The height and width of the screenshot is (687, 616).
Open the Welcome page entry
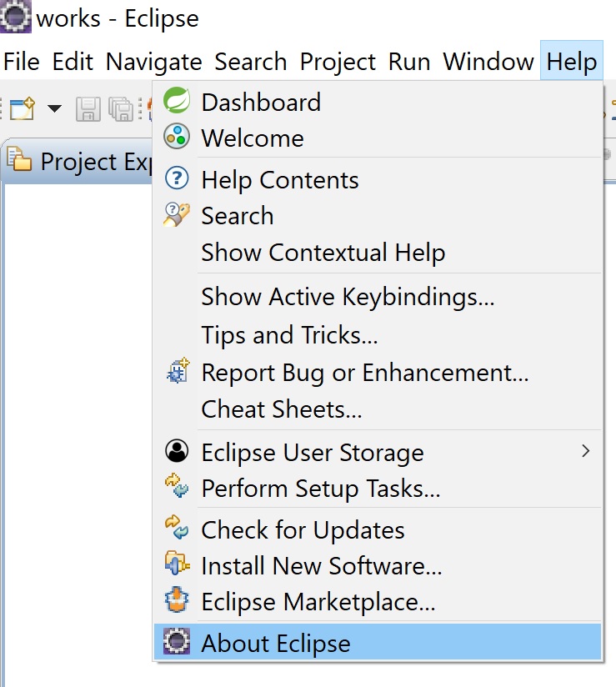pos(378,138)
